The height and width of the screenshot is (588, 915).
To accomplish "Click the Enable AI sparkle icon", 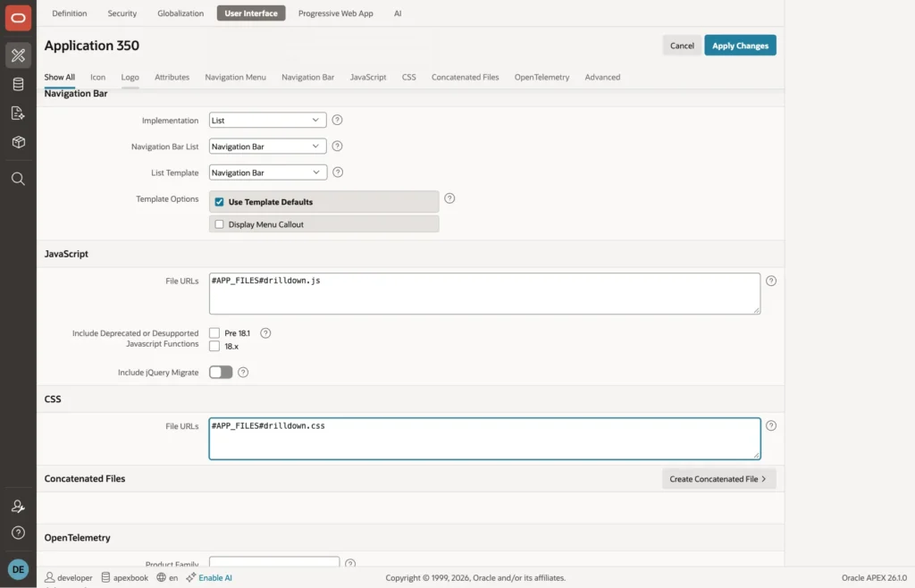I will 191,577.
